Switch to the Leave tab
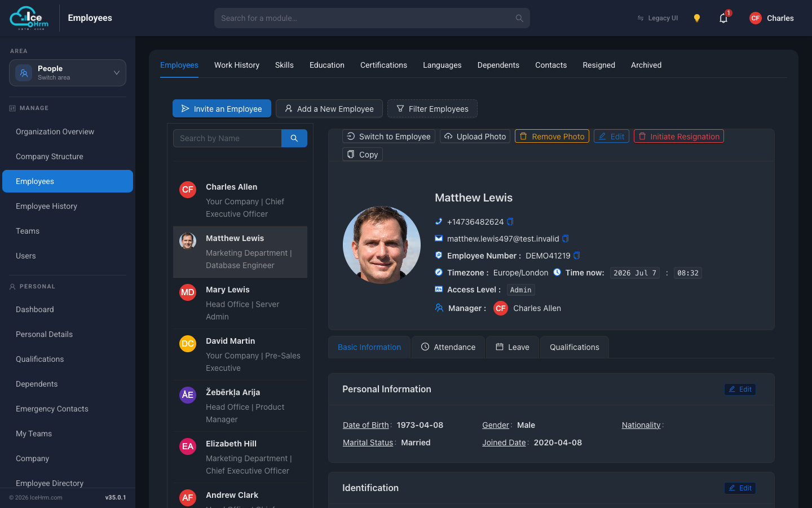 pyautogui.click(x=513, y=347)
